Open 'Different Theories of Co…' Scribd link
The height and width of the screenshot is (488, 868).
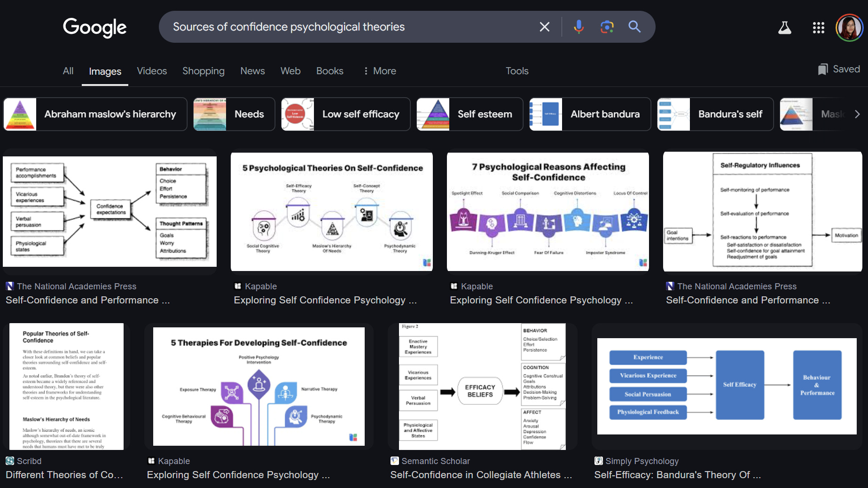click(64, 475)
